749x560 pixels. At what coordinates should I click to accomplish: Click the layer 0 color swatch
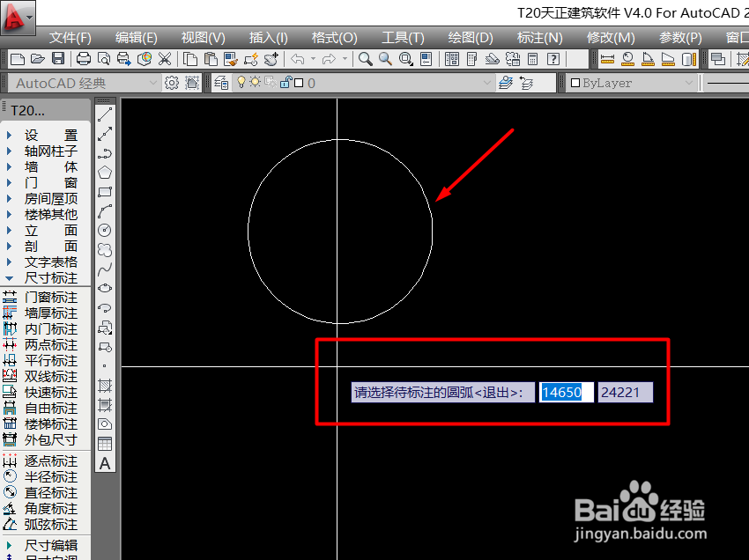[299, 83]
